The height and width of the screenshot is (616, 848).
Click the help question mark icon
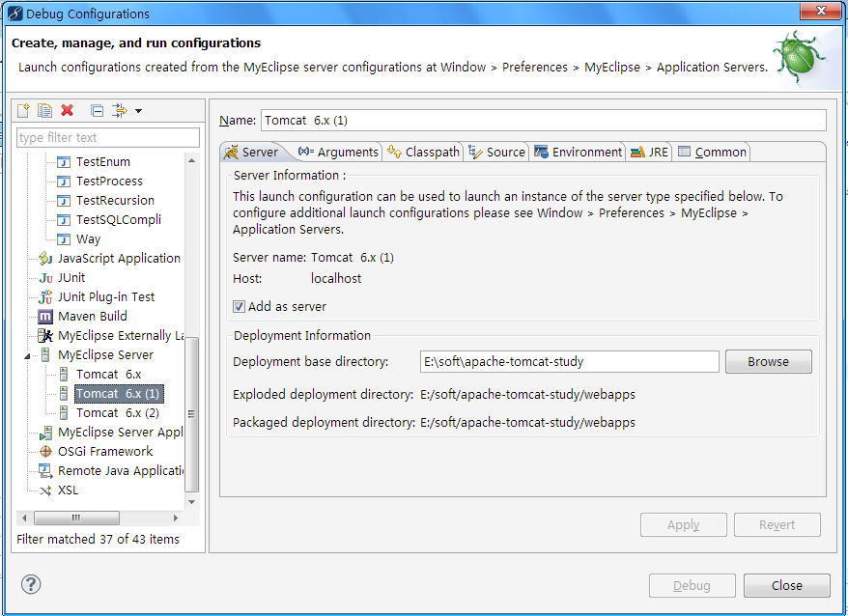pos(31,584)
